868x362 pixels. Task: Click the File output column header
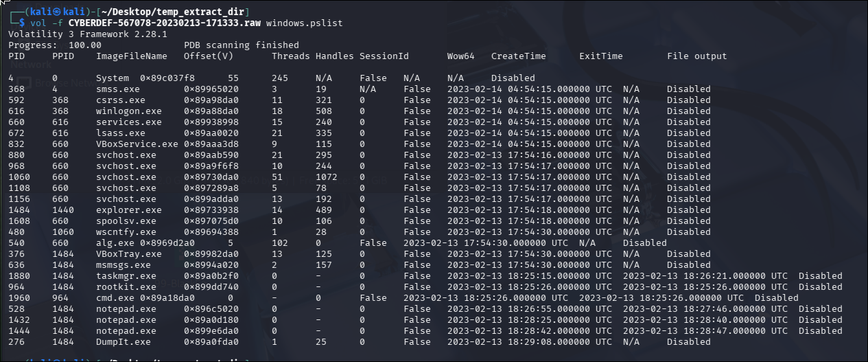pos(696,56)
